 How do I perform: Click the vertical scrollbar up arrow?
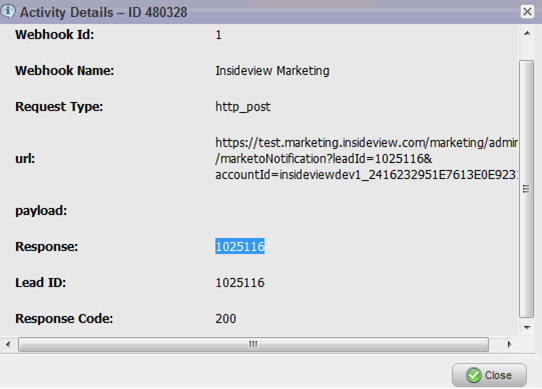(x=527, y=34)
